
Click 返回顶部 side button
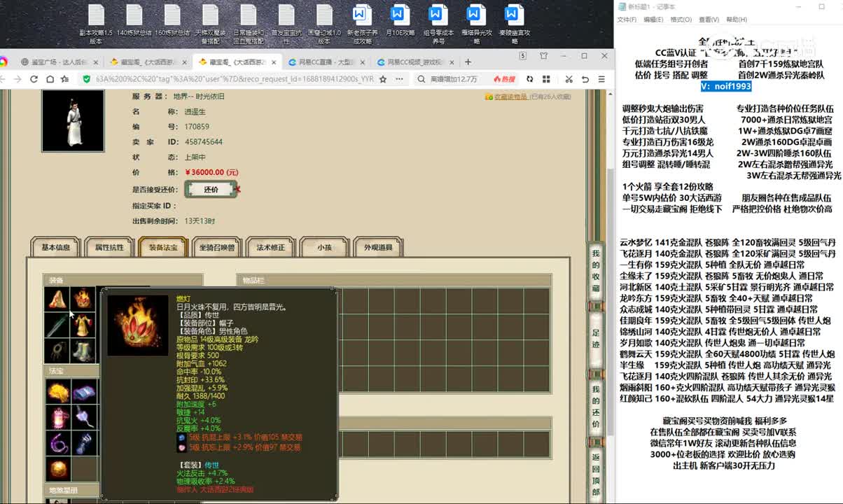pos(596,475)
